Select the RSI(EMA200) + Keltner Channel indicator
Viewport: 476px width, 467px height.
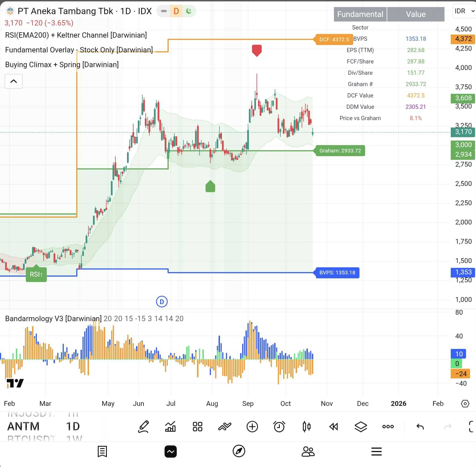pos(76,35)
